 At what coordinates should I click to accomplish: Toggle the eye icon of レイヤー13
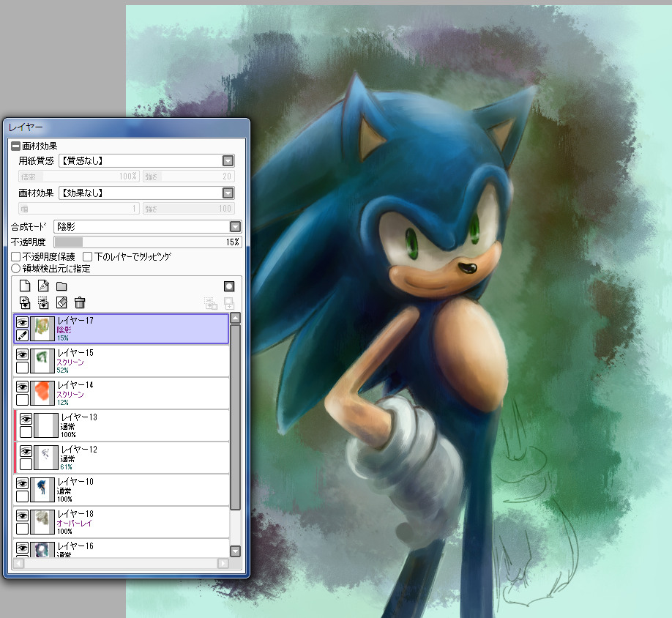click(x=26, y=419)
